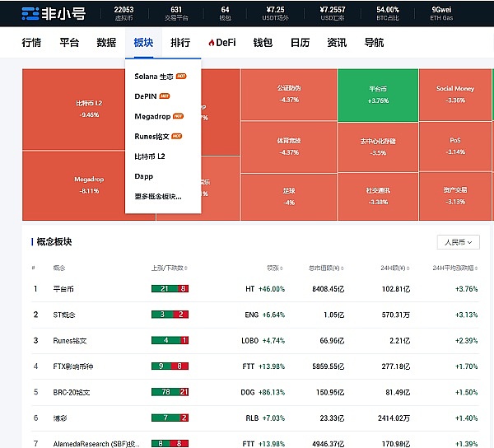Click the 9Gwei ETH Gas header stat

tap(441, 13)
